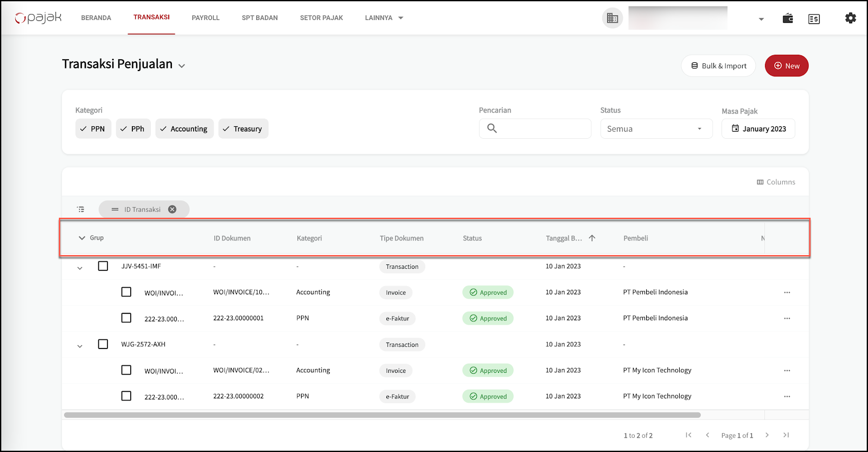Click the row group list icon
Screen dimensions: 868x452
[81, 209]
